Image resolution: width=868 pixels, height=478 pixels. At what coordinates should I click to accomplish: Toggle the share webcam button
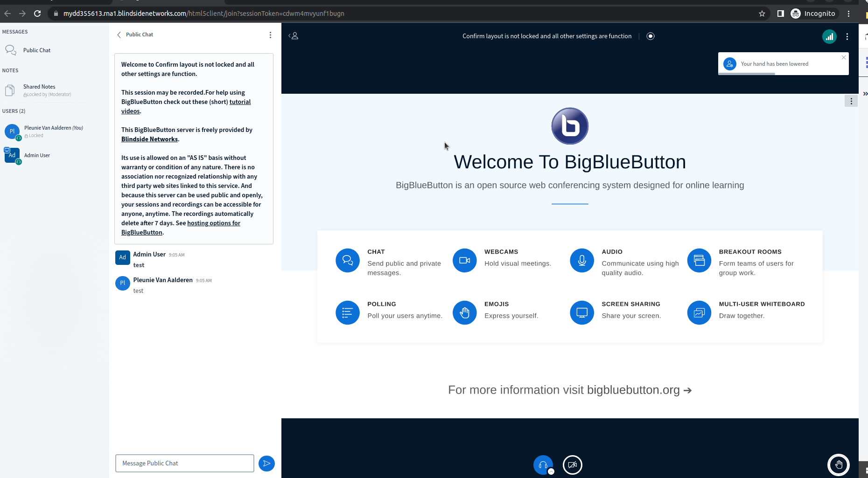573,465
